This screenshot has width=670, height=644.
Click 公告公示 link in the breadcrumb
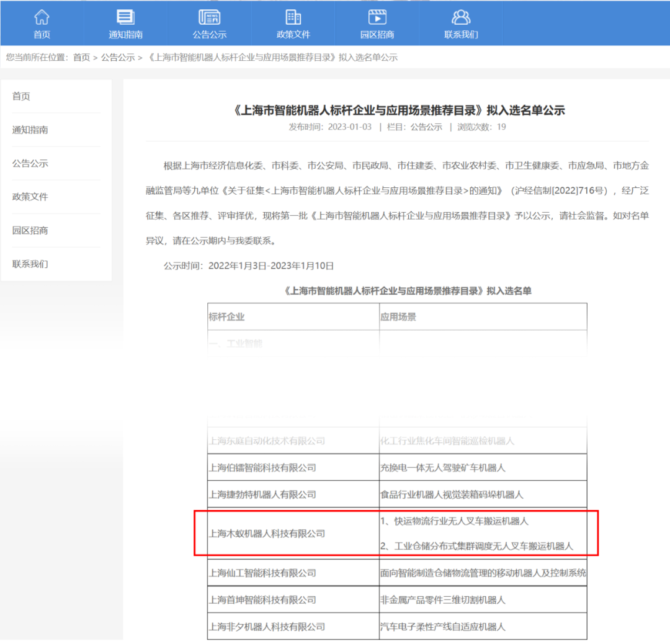tap(118, 58)
